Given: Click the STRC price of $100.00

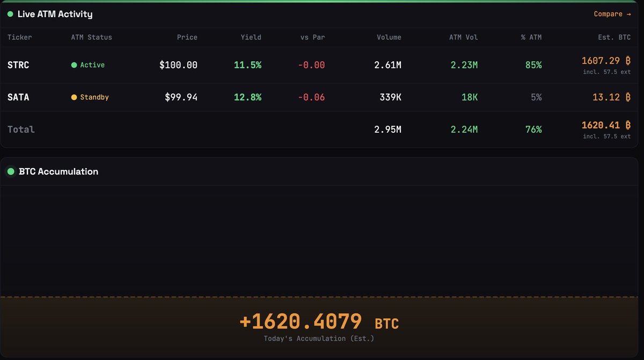Looking at the screenshot, I should [178, 65].
